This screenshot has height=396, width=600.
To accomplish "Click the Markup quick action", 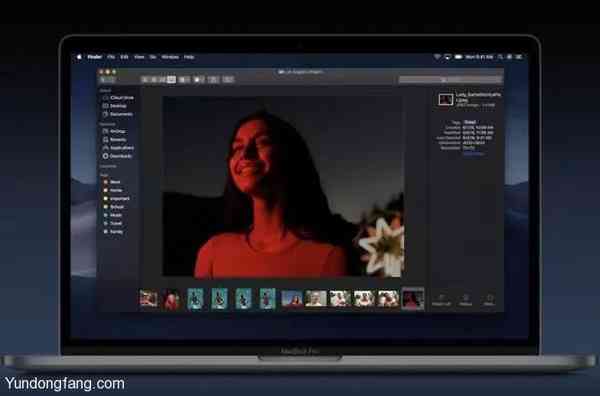I will pos(466,300).
